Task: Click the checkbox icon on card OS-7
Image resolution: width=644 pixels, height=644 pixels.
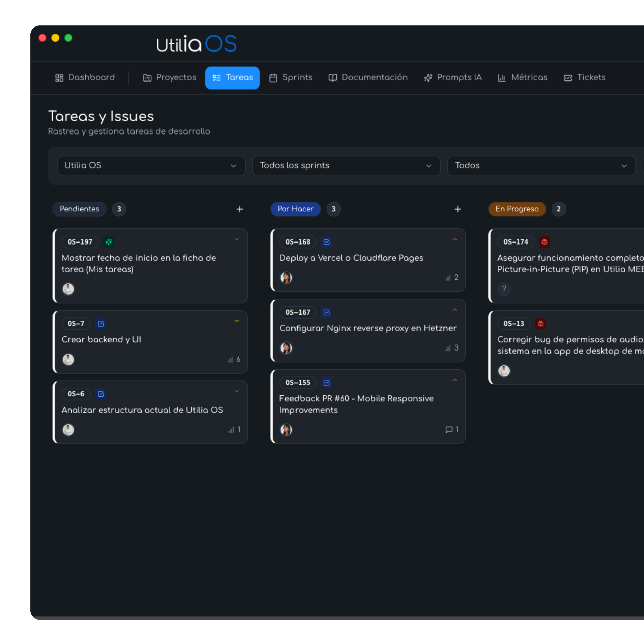Action: tap(101, 323)
